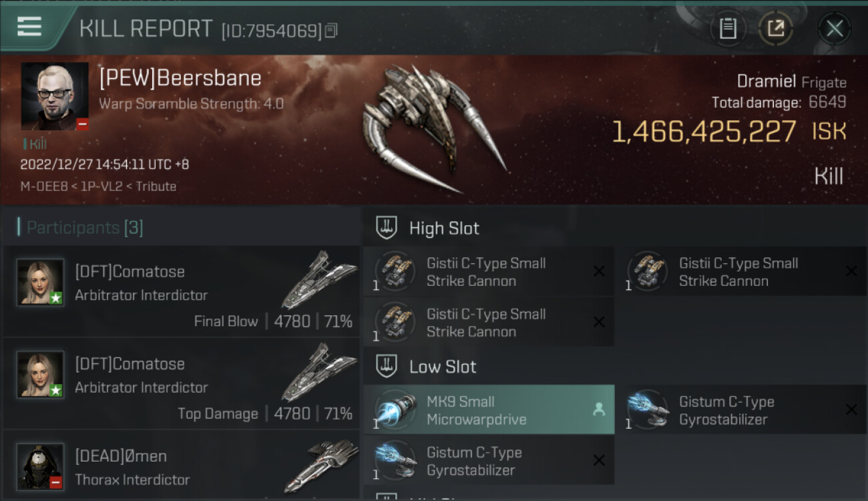Click the third Gistii Strike Cannon icon

(x=395, y=321)
